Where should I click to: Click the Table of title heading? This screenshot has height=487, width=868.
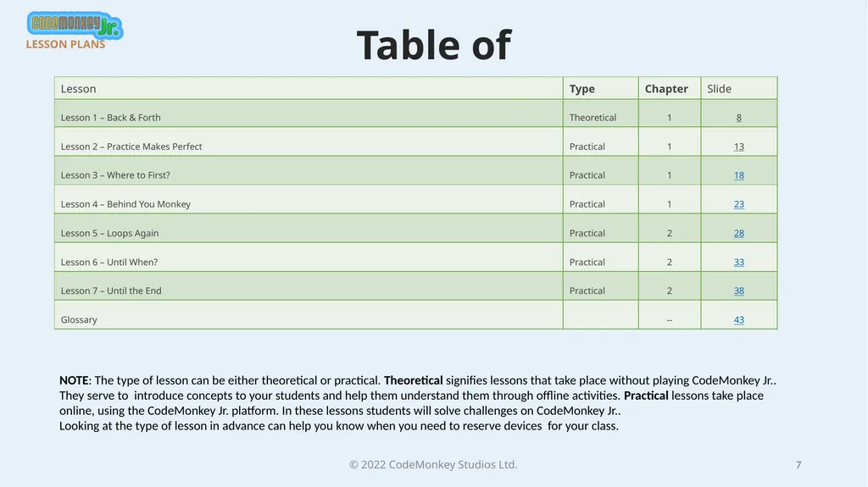[x=434, y=45]
